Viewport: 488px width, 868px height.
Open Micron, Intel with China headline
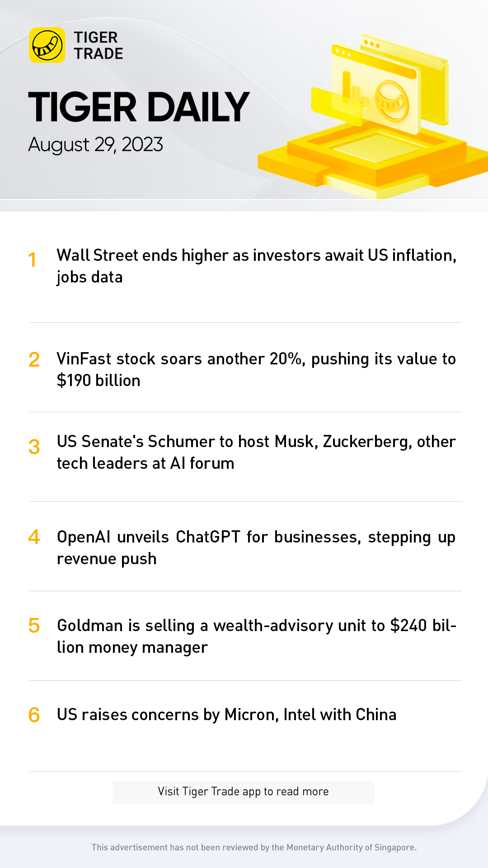tap(226, 715)
